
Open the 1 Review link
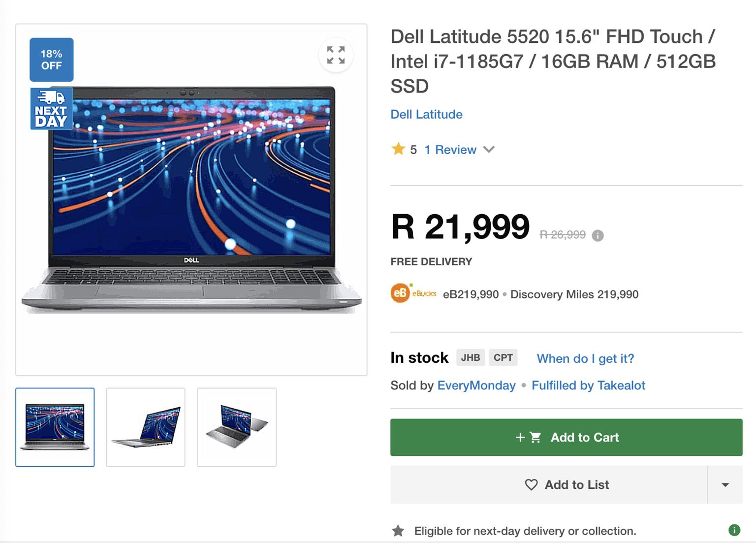tap(450, 150)
